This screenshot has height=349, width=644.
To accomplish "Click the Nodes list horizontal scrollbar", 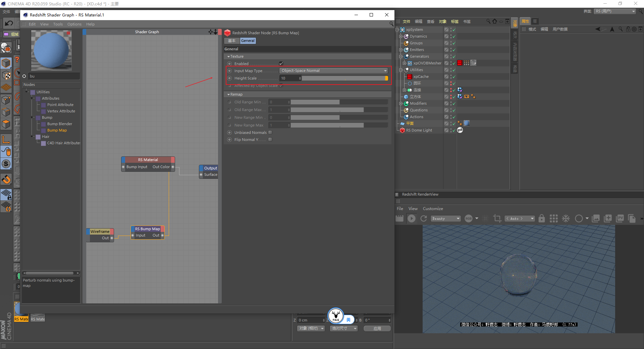I will click(x=50, y=273).
